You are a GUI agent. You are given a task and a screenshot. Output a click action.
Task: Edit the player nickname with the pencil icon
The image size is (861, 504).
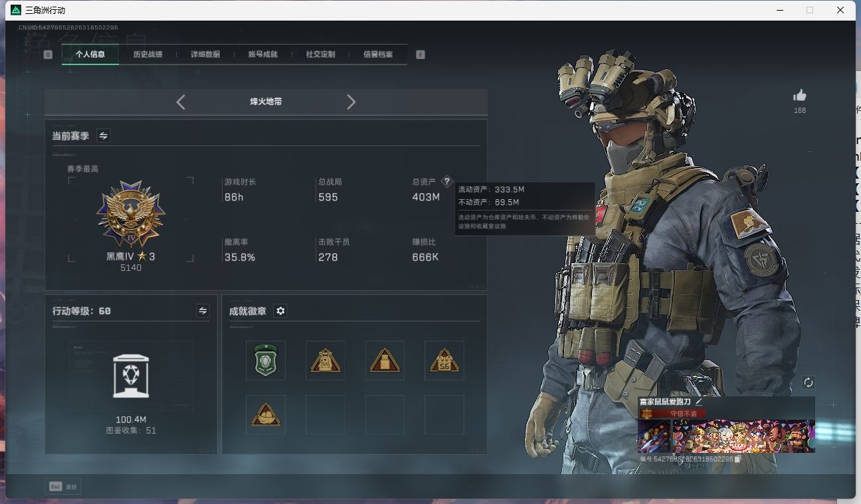(x=699, y=402)
